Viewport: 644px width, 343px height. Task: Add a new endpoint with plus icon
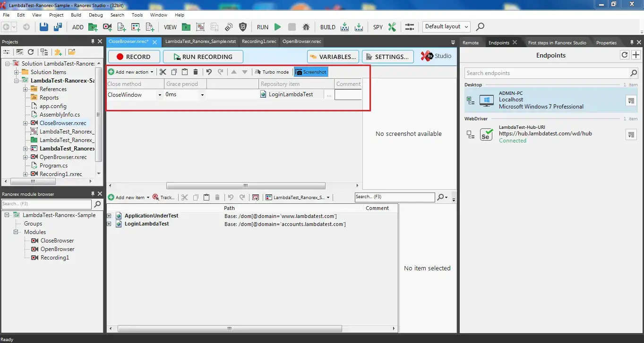(636, 55)
